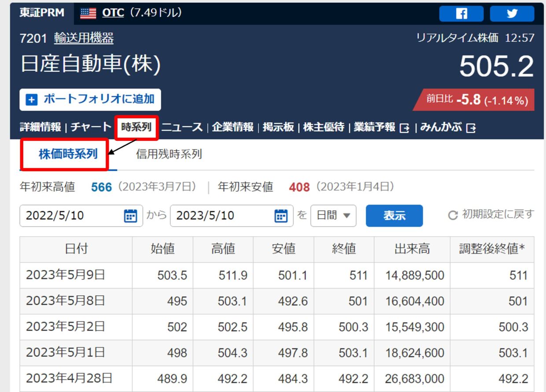Share on Twitter icon button
The image size is (546, 392).
[x=512, y=14]
